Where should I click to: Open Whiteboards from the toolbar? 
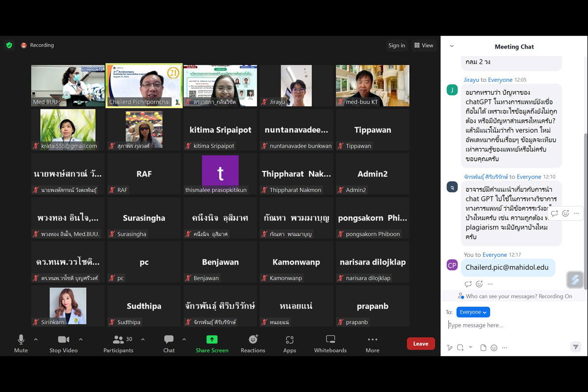point(330,343)
